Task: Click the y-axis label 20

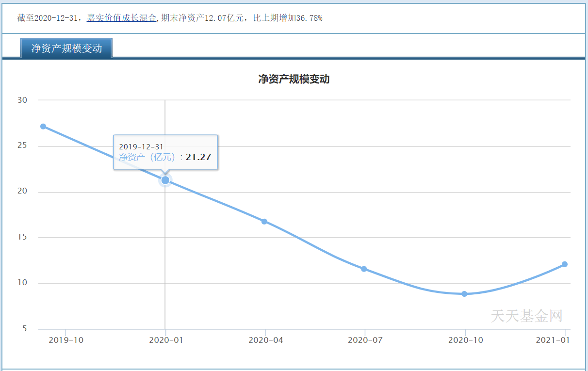Action: [22, 192]
